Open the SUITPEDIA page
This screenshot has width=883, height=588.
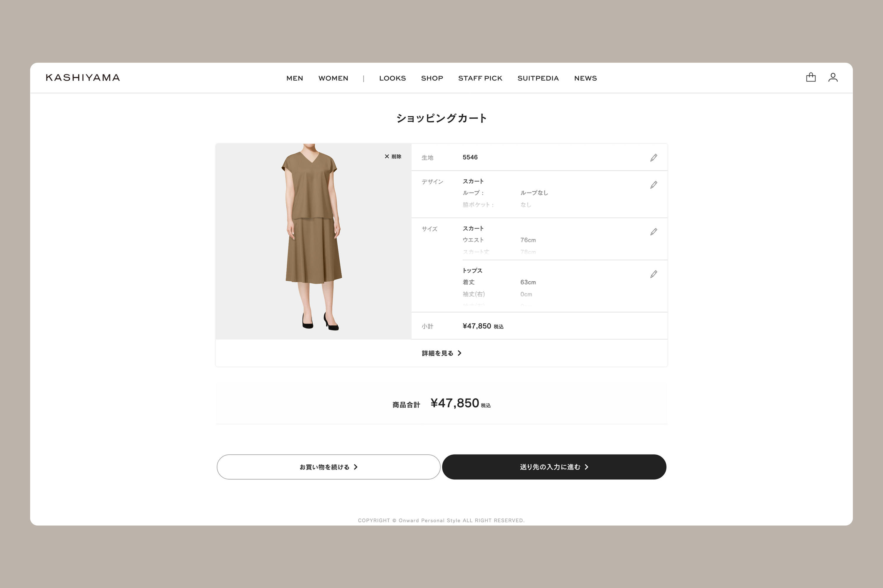(x=538, y=78)
